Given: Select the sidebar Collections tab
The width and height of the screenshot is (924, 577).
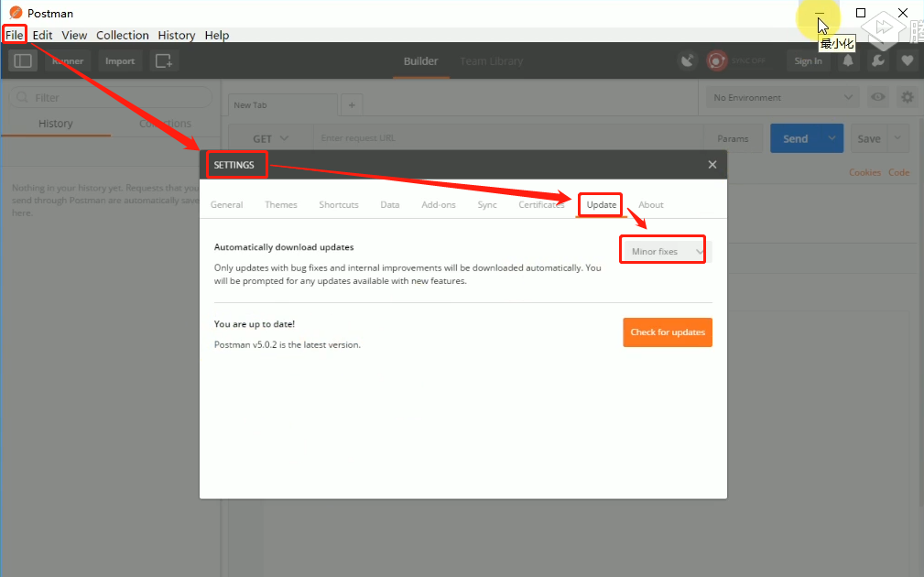Looking at the screenshot, I should coord(166,123).
